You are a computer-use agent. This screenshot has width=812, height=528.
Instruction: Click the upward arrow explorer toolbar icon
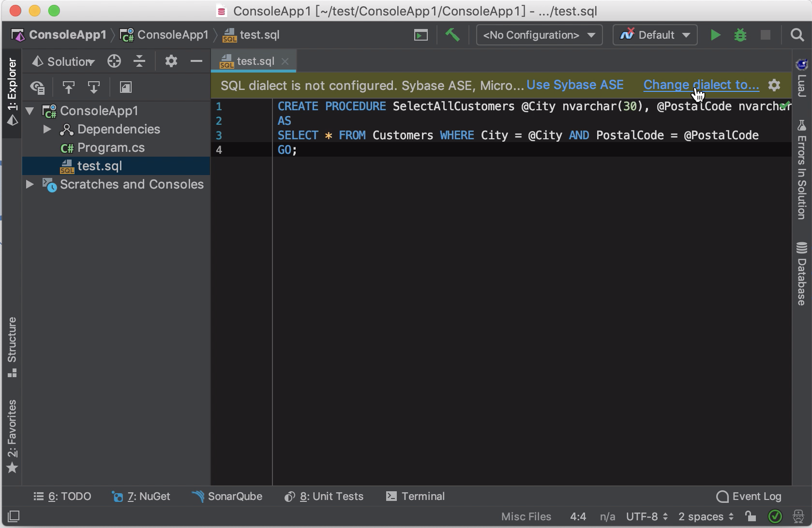click(68, 87)
